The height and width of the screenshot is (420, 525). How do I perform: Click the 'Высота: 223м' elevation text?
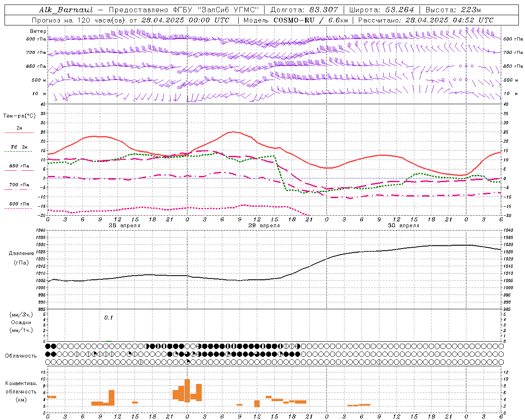[x=453, y=10]
